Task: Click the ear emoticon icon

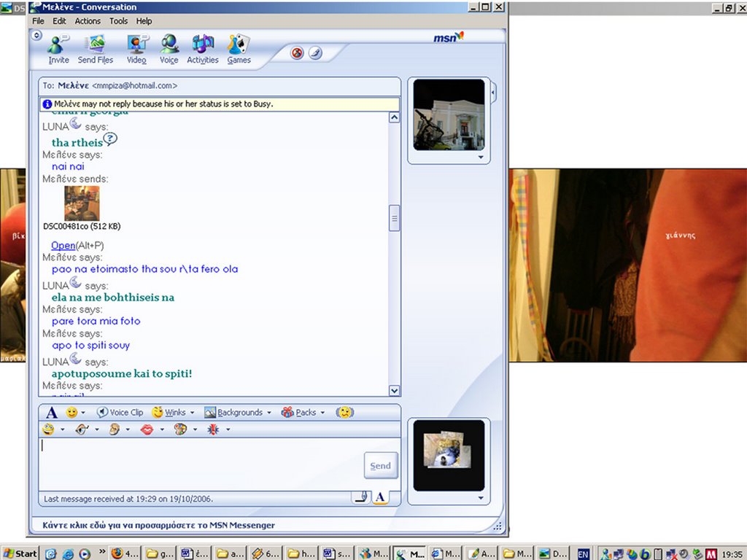Action: pos(115,429)
